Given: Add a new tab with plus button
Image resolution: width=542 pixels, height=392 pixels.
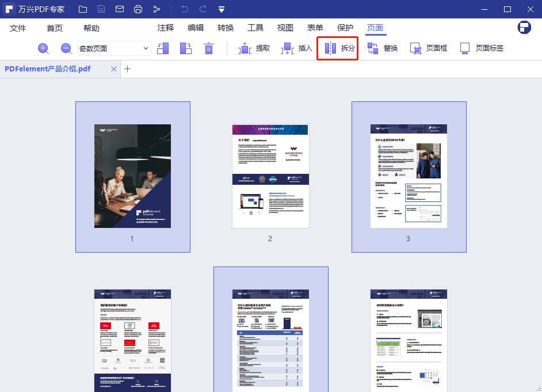Looking at the screenshot, I should point(128,69).
